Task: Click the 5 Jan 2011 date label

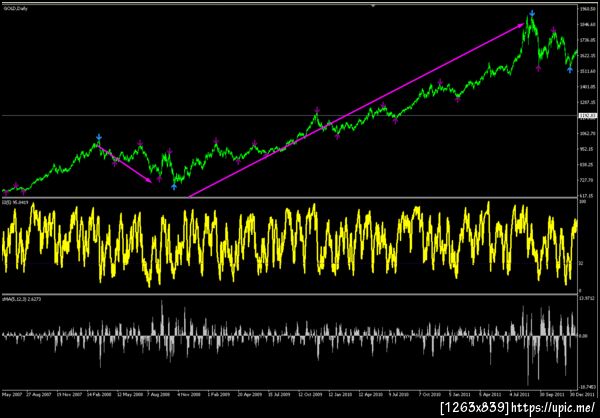Action: 461,394
